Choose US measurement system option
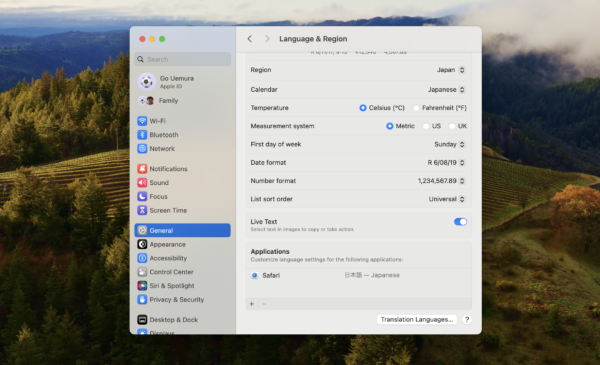The image size is (600, 365). pyautogui.click(x=426, y=126)
